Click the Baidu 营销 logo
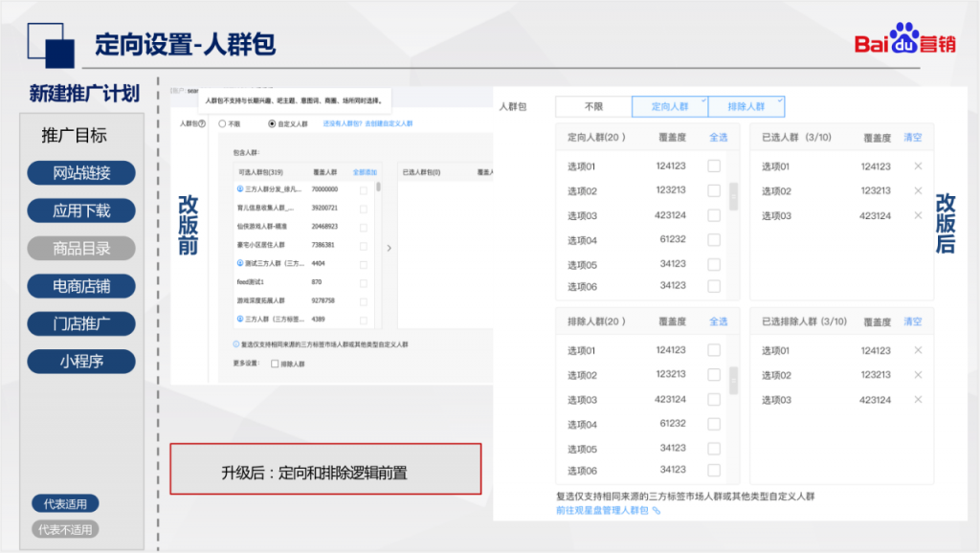The width and height of the screenshot is (980, 553). click(905, 38)
